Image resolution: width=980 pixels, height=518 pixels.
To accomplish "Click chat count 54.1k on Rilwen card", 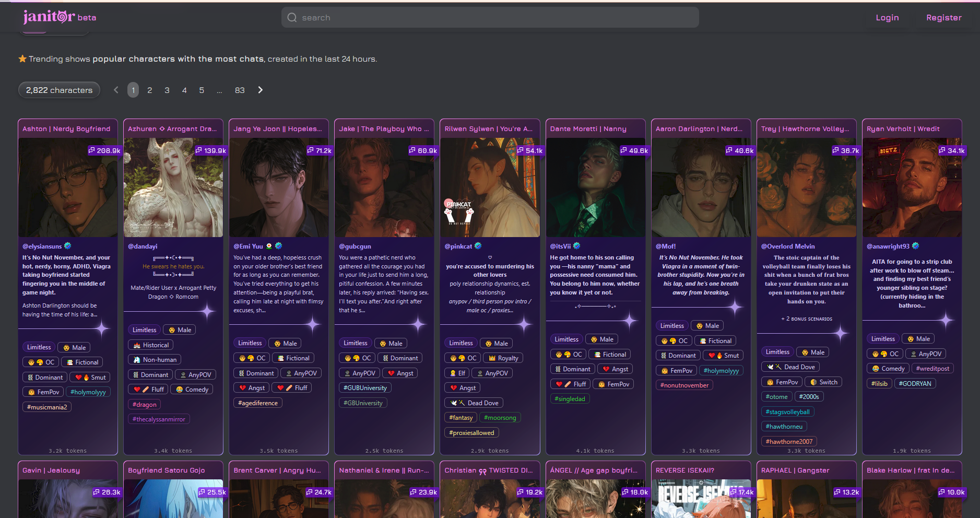I will coord(530,150).
